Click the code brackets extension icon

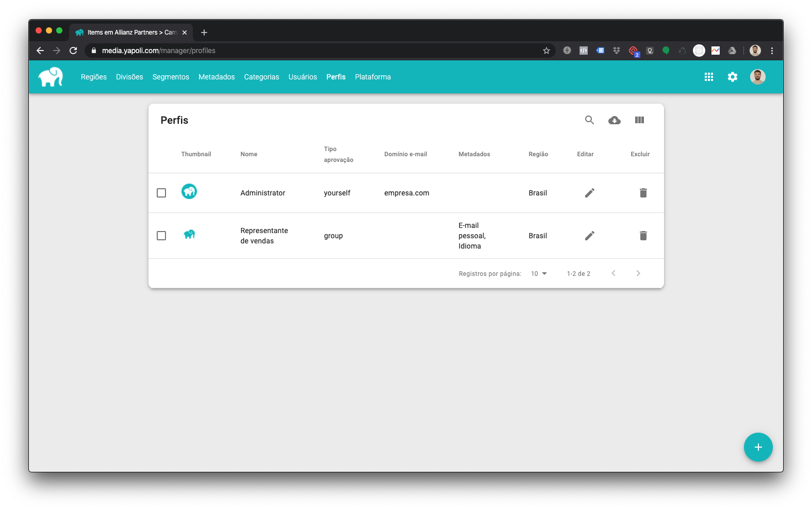pos(584,51)
